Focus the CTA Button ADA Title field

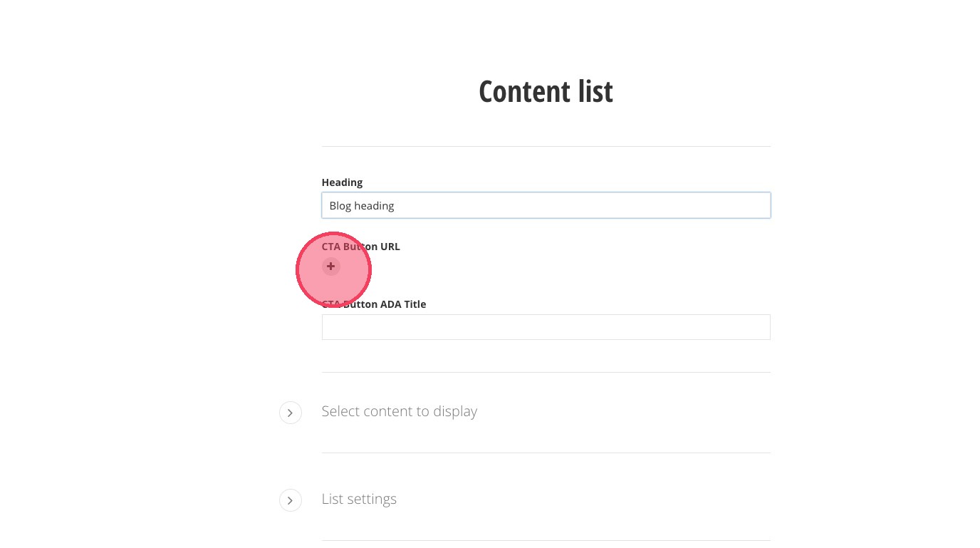546,327
